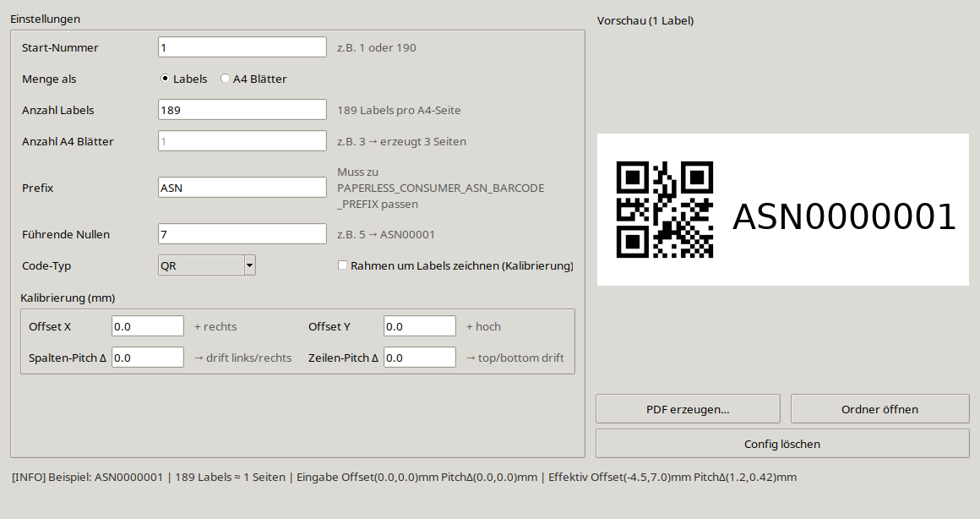The width and height of the screenshot is (980, 519).
Task: Click hint '189 Labels pro A4-Seite'
Action: click(399, 110)
